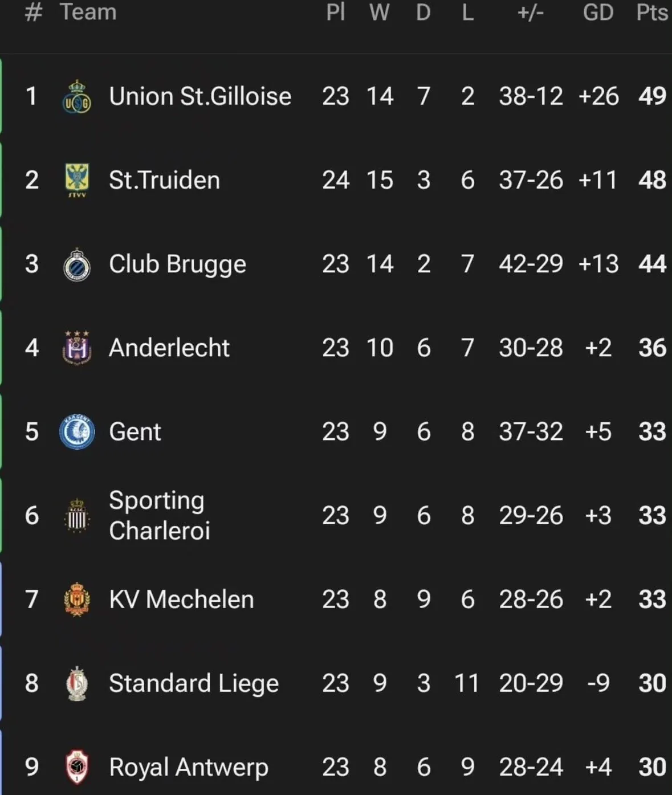Click the Pl column header
The width and height of the screenshot is (672, 795).
coord(335,12)
